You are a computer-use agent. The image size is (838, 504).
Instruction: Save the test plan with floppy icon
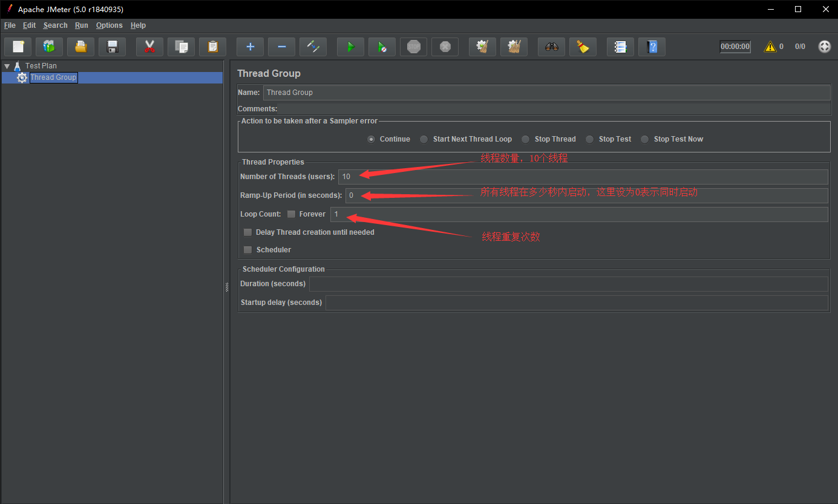pyautogui.click(x=113, y=47)
